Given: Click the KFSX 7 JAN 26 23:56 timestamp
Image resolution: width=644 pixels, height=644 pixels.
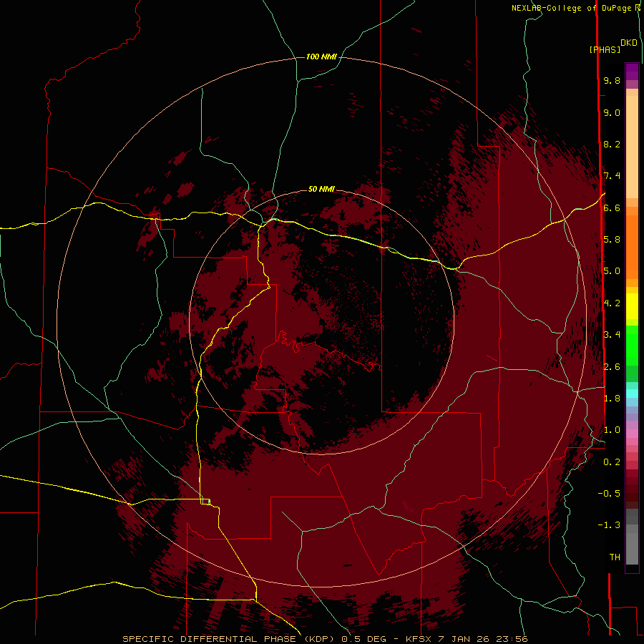Looking at the screenshot, I should tap(467, 639).
